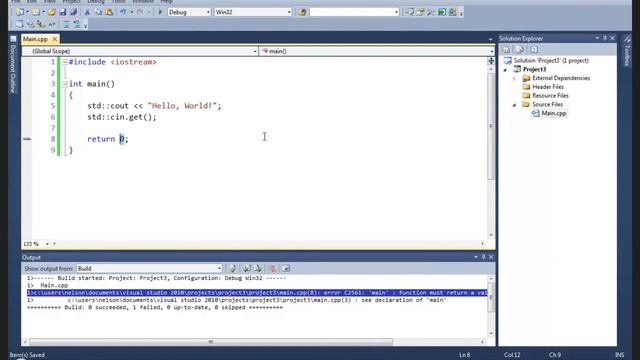Click the Cut scissors icon
640x360 pixels.
coord(87,12)
